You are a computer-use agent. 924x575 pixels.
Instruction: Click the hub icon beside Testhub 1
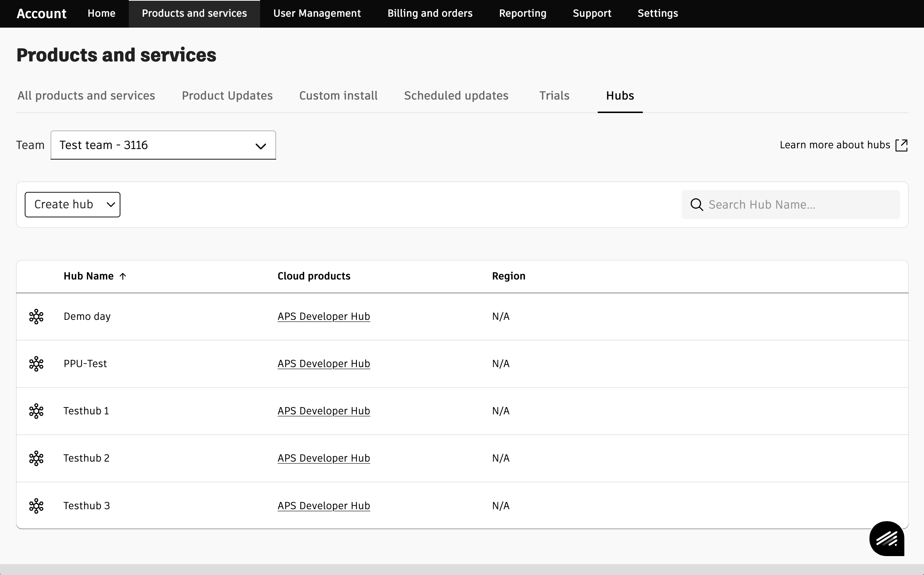tap(36, 411)
